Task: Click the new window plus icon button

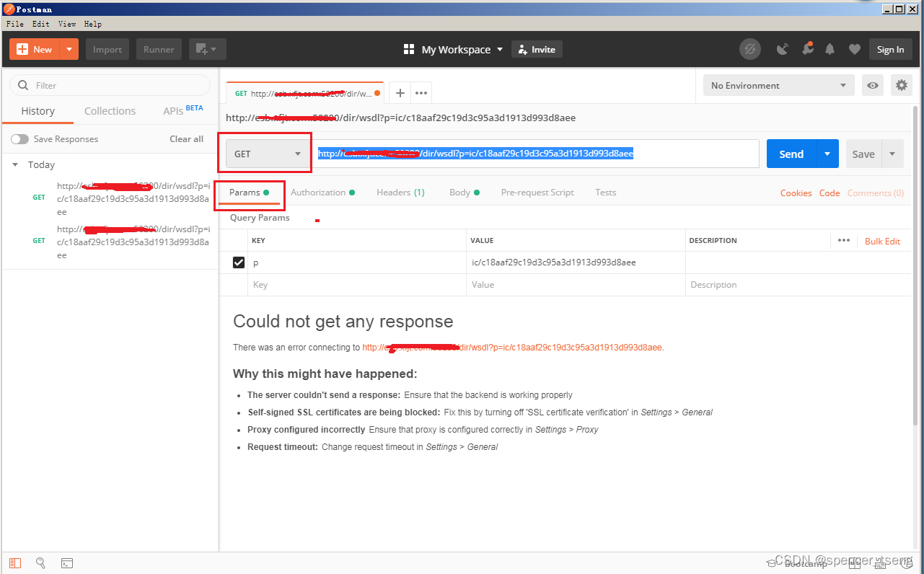Action: [208, 49]
